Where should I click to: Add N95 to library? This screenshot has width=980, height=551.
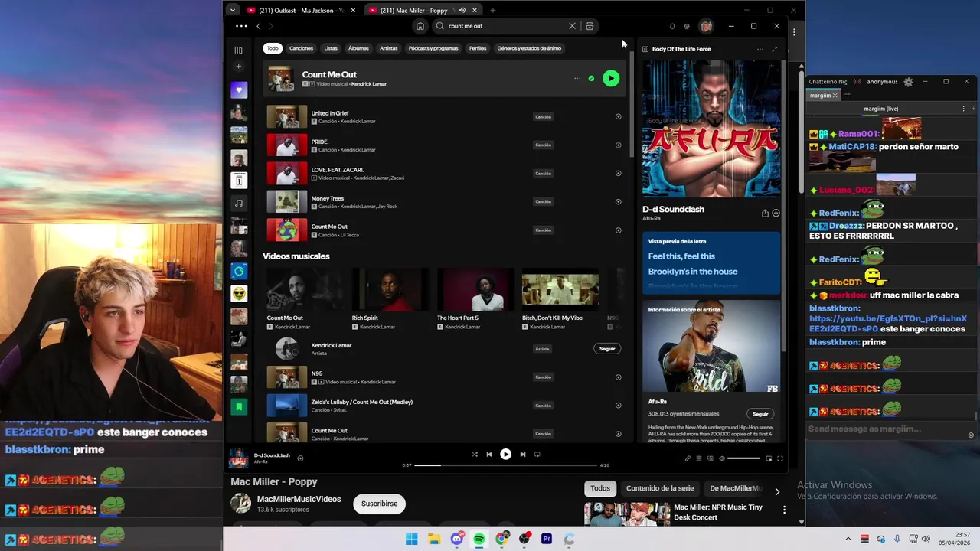pos(618,377)
